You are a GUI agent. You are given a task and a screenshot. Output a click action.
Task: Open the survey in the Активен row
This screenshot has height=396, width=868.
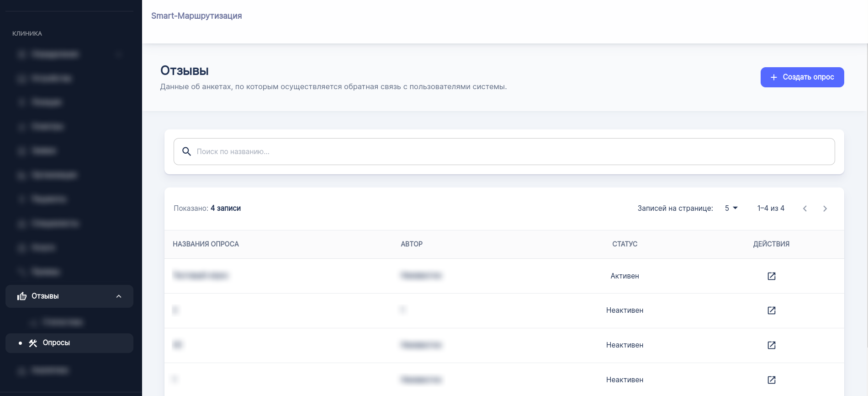click(x=771, y=276)
